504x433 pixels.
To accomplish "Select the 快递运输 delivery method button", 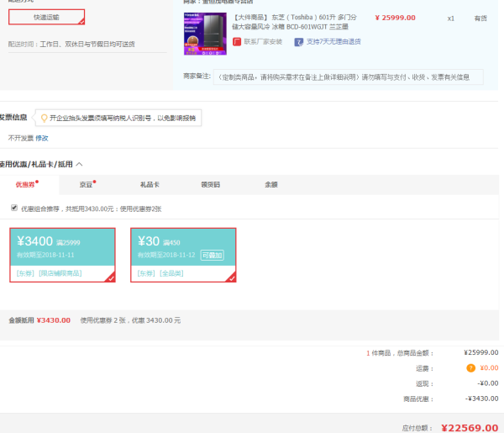I will [x=46, y=17].
